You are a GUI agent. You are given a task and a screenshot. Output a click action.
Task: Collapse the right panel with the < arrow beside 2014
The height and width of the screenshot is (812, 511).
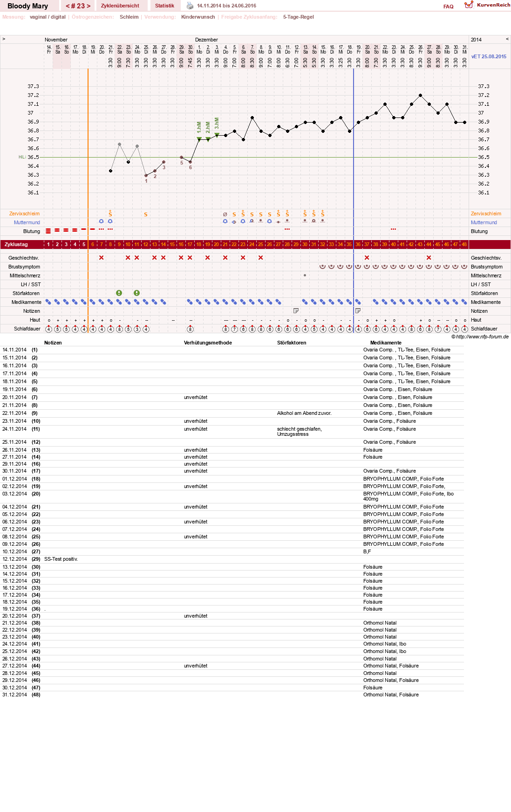507,39
